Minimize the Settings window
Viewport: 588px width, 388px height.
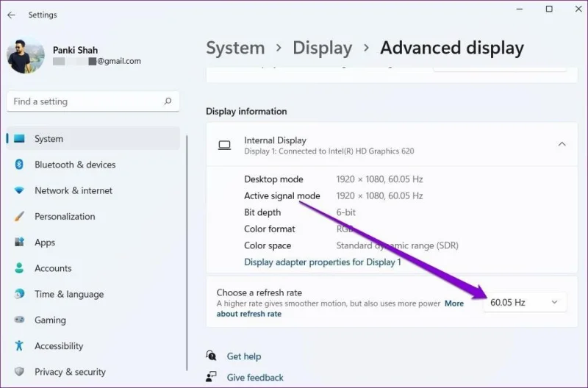[520, 9]
